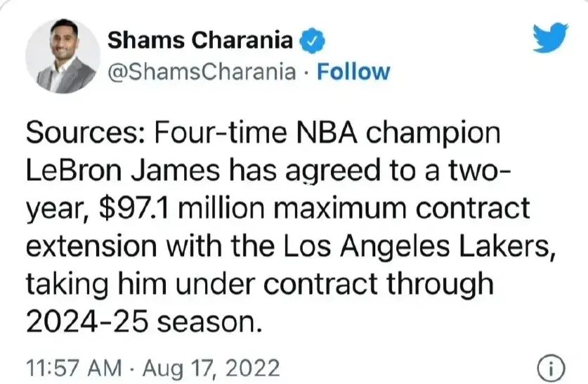Image resolution: width=588 pixels, height=384 pixels.
Task: Click the blue Twitter bird logo
Action: click(x=551, y=37)
